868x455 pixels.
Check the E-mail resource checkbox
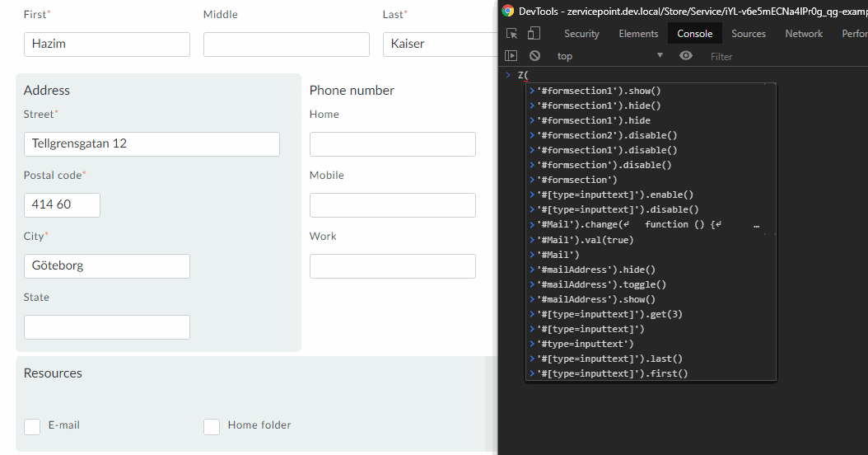click(x=32, y=426)
